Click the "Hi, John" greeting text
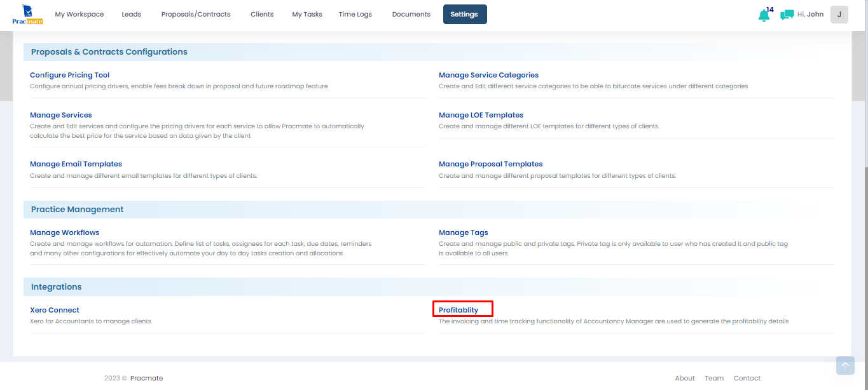This screenshot has width=868, height=390. (x=811, y=14)
